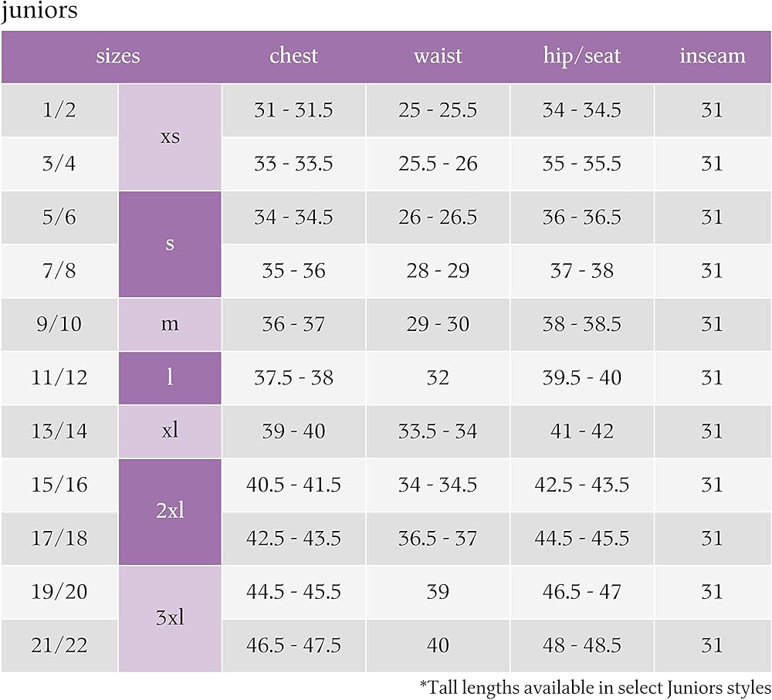Click hip/seat value '46.5 - 47'
The width and height of the screenshot is (772, 700).
coord(581,592)
